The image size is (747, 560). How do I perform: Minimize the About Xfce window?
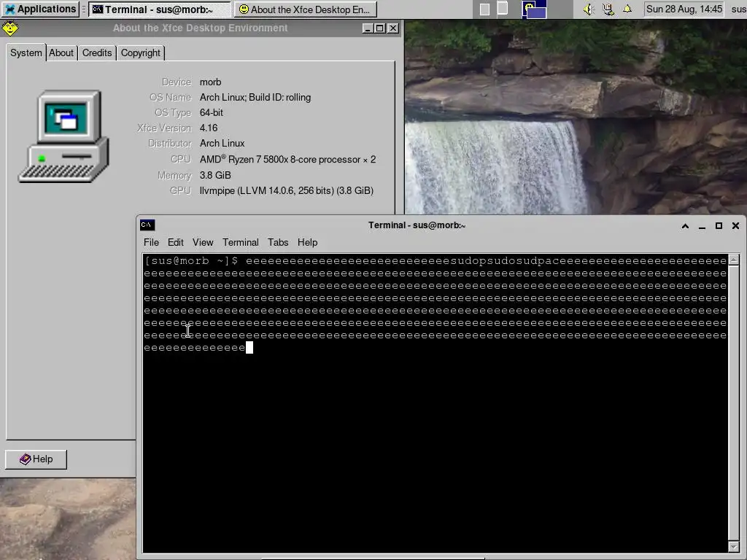368,28
